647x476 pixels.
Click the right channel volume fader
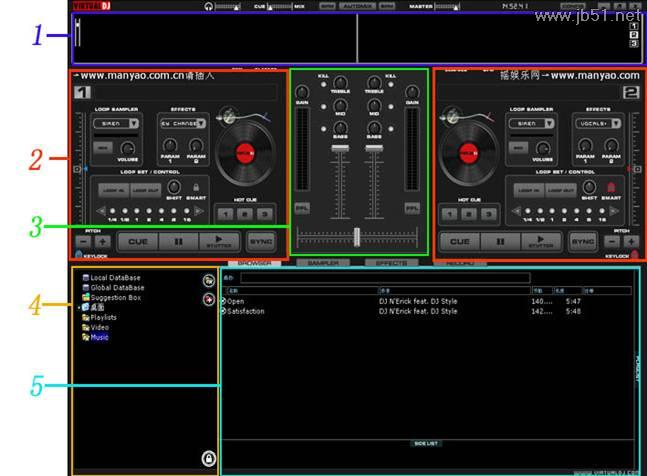(374, 148)
